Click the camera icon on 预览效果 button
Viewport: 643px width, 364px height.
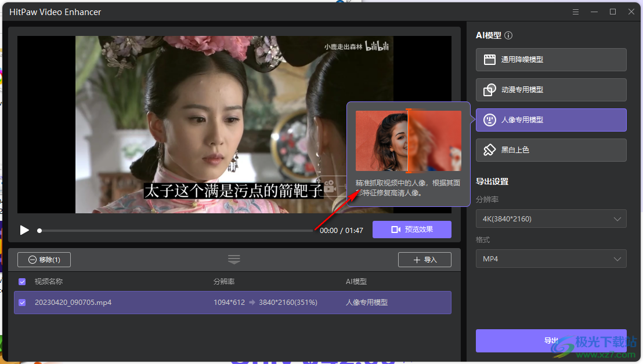point(396,230)
